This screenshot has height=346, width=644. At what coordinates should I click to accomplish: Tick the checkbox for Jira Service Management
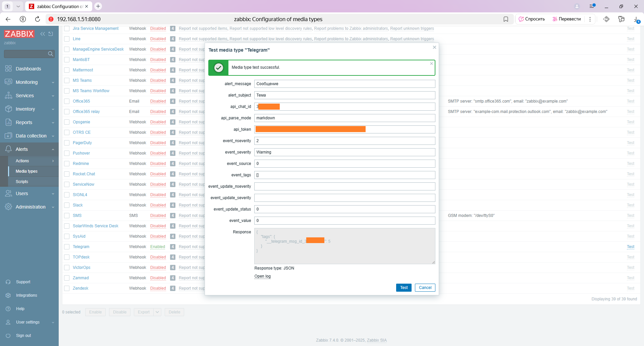coord(67,28)
